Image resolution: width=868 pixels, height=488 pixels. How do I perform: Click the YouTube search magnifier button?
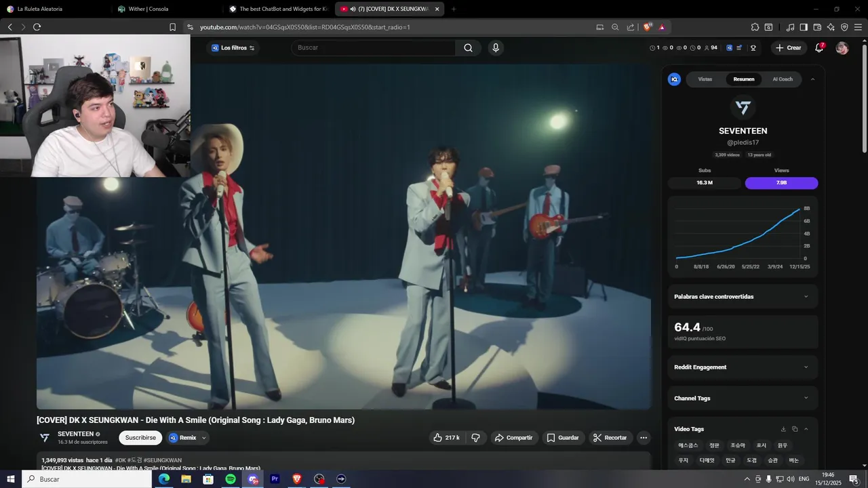(468, 47)
